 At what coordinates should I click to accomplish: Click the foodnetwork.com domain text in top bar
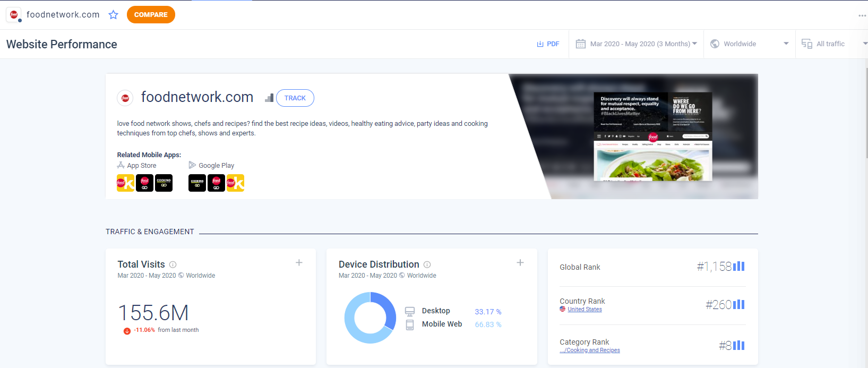pyautogui.click(x=63, y=15)
